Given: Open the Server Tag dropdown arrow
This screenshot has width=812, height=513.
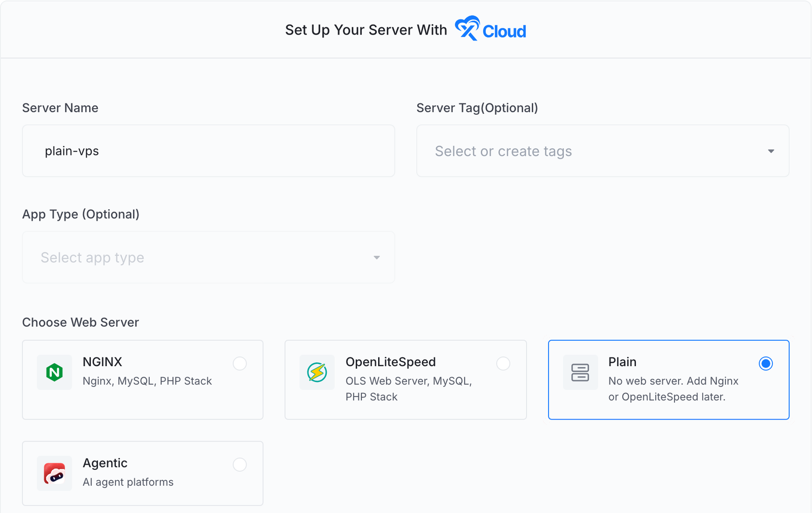Looking at the screenshot, I should [x=771, y=151].
